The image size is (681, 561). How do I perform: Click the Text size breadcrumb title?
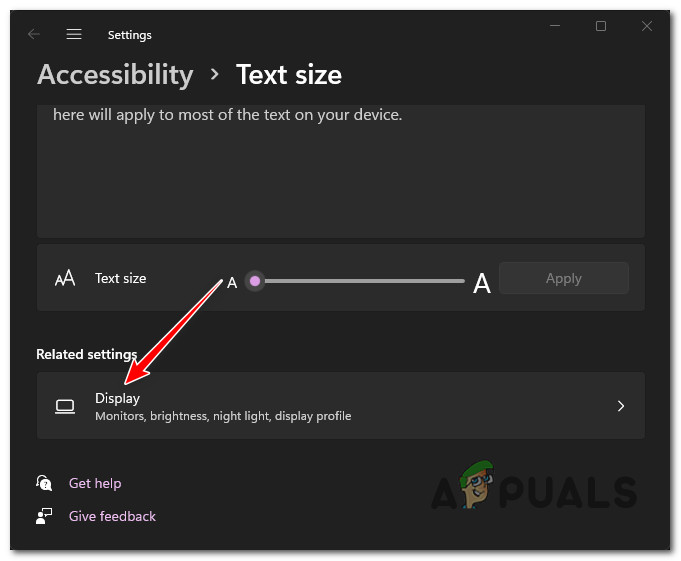tap(289, 75)
